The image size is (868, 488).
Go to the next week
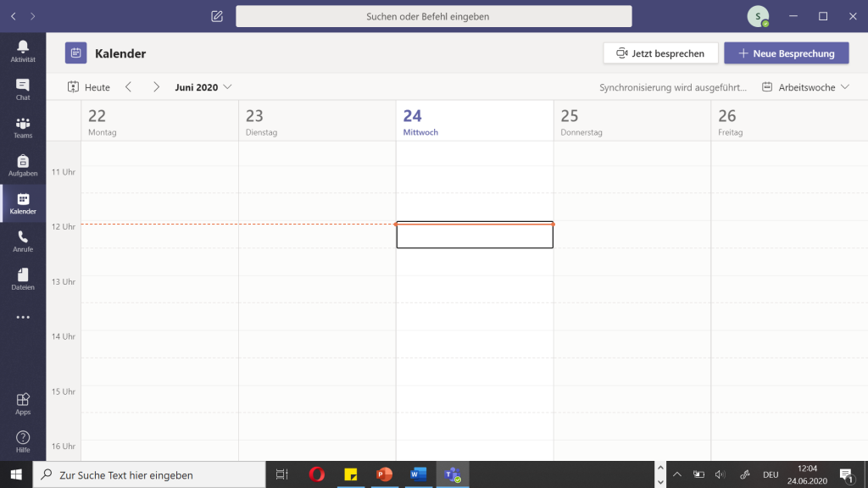tap(156, 87)
